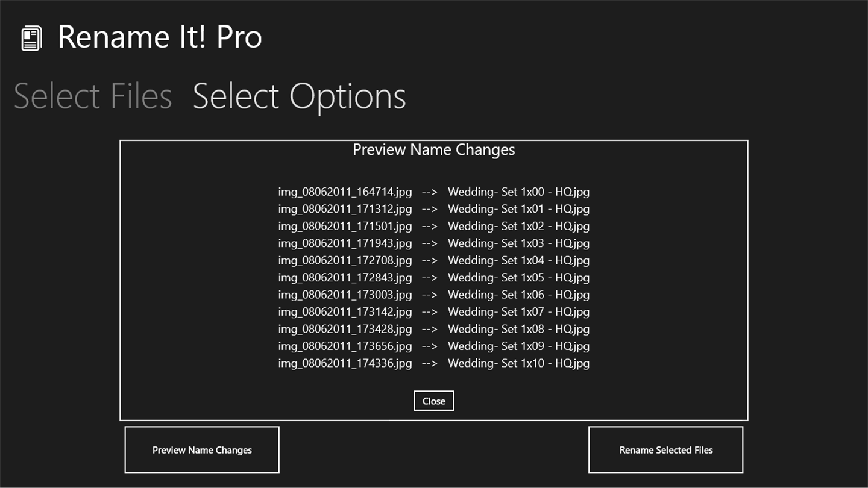Click new name Wedding- Set 1x10 - HQ.jpg

(x=518, y=363)
